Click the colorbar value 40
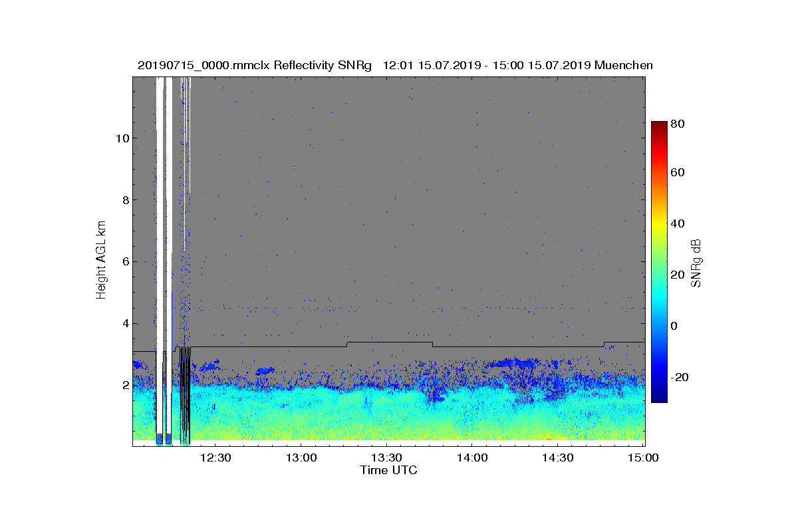 (678, 223)
